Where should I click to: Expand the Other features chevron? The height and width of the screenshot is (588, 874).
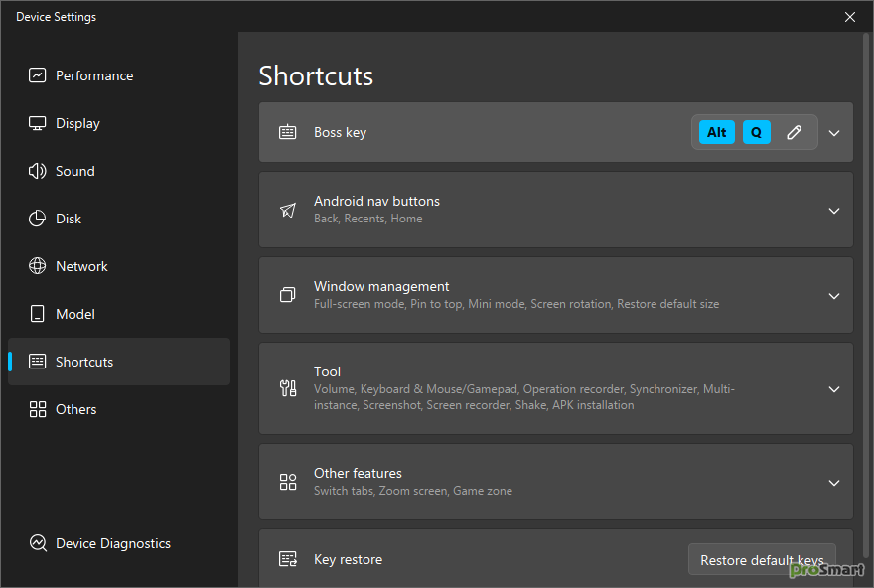point(834,483)
